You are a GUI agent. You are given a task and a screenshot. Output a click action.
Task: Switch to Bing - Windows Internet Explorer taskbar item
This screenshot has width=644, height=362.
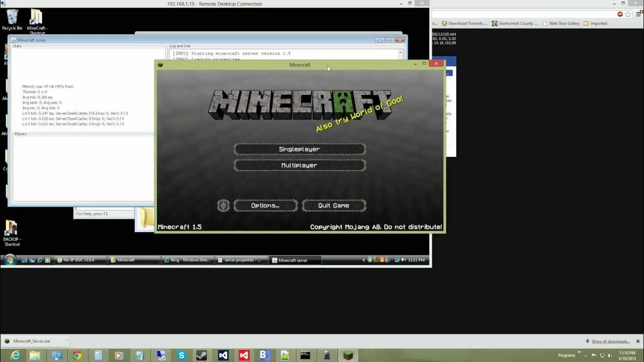point(189,260)
